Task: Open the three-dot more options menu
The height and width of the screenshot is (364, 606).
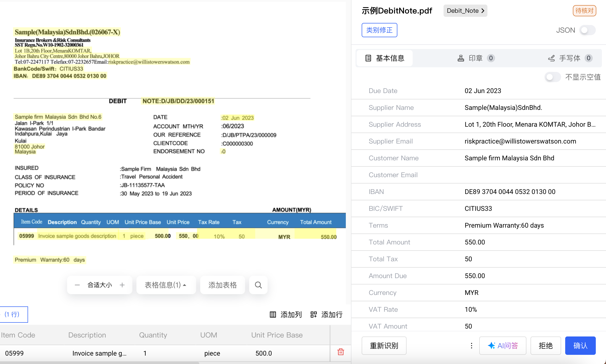Action: click(x=471, y=346)
